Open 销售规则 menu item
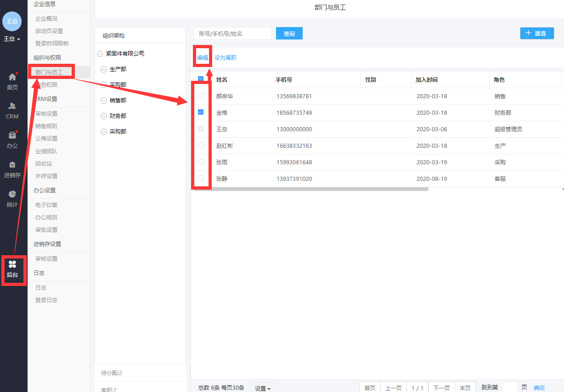564x392 pixels. click(x=46, y=126)
